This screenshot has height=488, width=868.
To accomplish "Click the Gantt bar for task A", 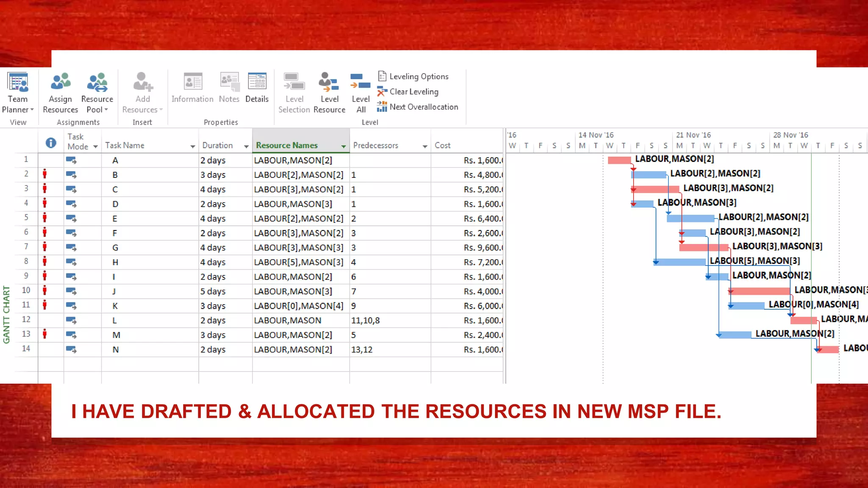I will 620,160.
